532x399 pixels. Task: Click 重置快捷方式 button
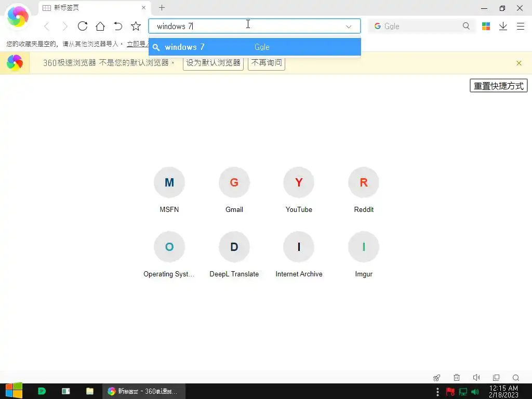[x=498, y=86]
